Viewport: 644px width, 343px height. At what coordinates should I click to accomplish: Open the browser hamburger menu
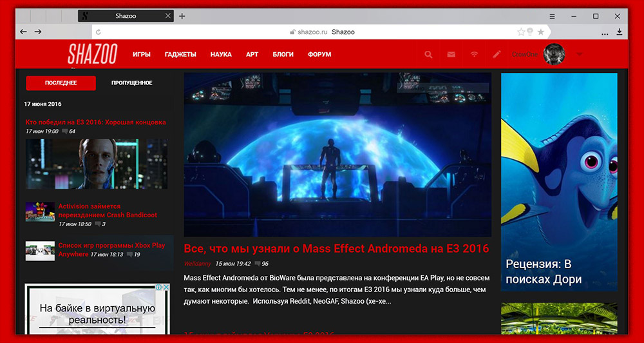pos(552,17)
